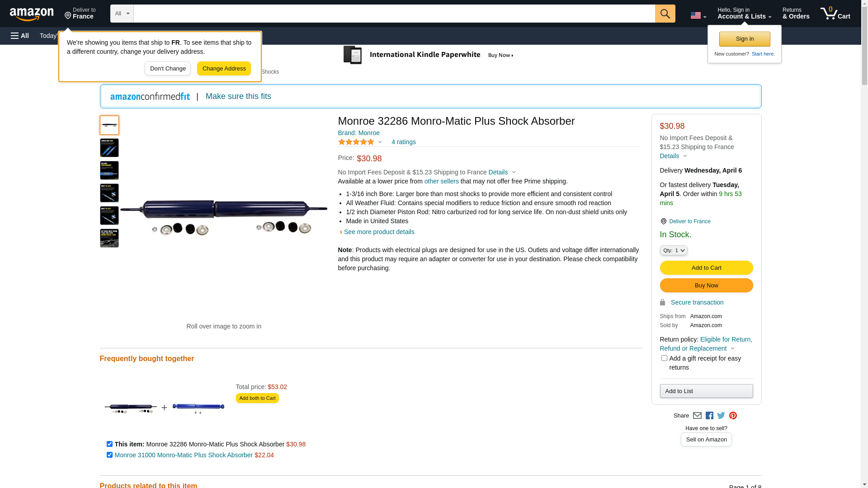Select the second product thumbnail image
Viewport: 868px width, 488px height.
(x=109, y=148)
